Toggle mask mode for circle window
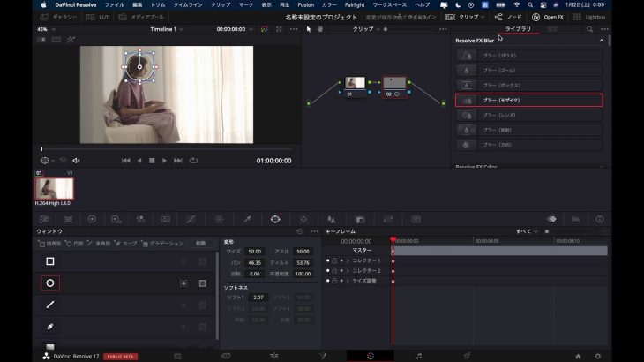 pos(203,283)
